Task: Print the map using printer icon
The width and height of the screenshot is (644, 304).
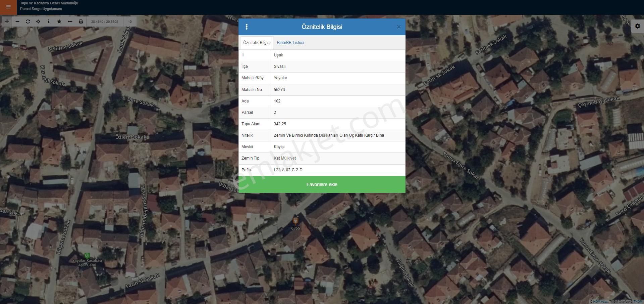Action: pyautogui.click(x=81, y=21)
